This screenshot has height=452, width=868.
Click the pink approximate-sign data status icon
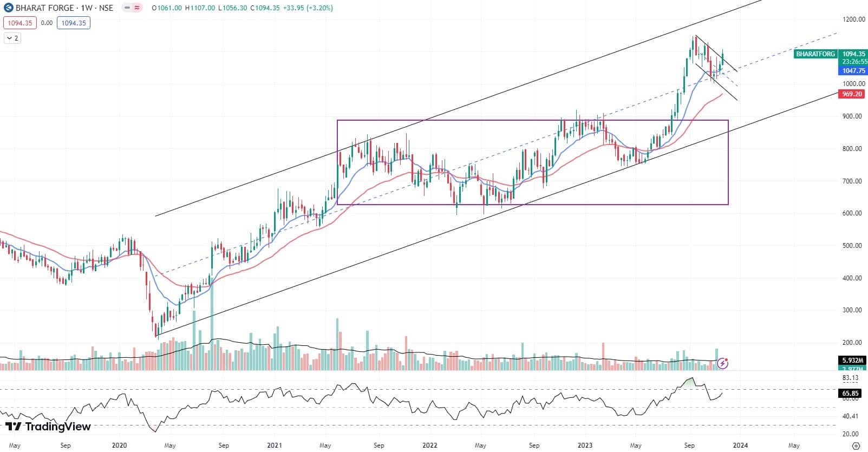click(x=136, y=8)
